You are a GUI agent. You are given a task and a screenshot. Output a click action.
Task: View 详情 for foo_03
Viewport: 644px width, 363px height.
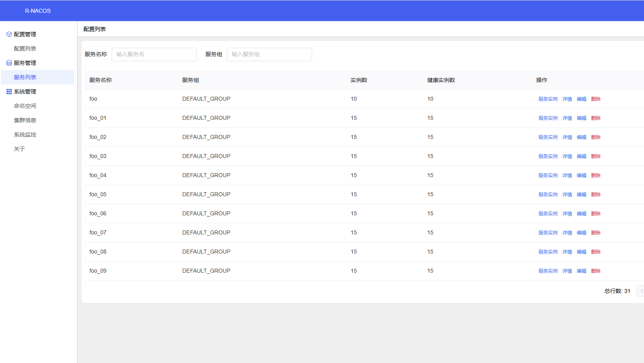(567, 156)
